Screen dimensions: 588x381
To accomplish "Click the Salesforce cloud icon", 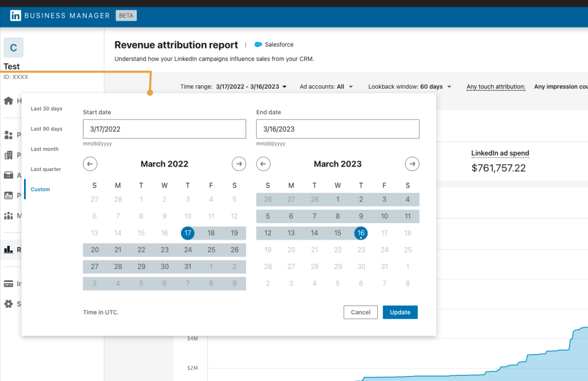I will pos(257,44).
